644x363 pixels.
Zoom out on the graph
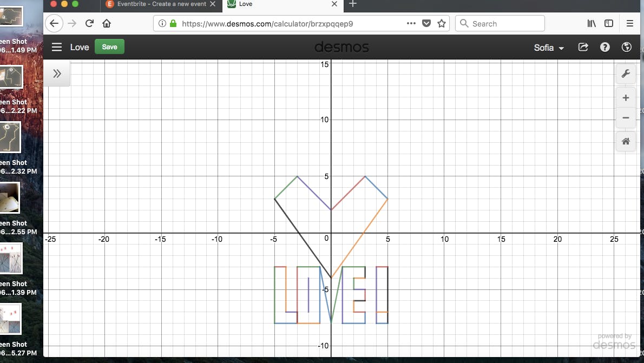[x=626, y=118]
